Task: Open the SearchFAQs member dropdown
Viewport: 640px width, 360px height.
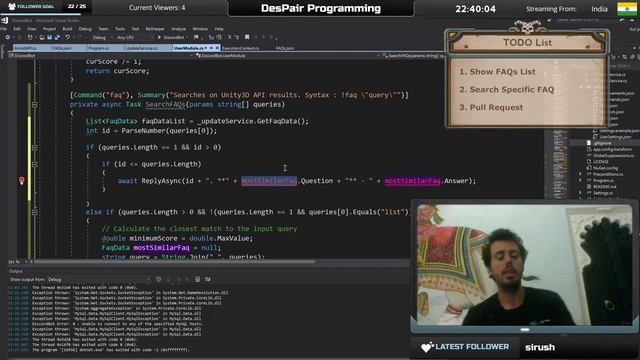Action: pyautogui.click(x=413, y=56)
